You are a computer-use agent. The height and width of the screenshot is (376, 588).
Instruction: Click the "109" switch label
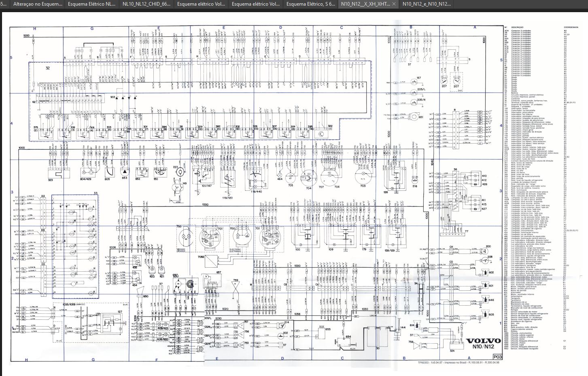click(x=331, y=249)
